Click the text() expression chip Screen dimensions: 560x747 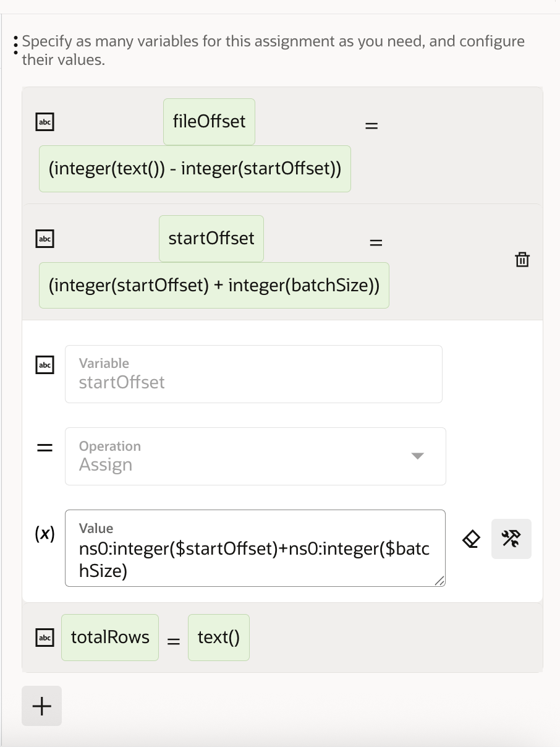[x=219, y=638]
